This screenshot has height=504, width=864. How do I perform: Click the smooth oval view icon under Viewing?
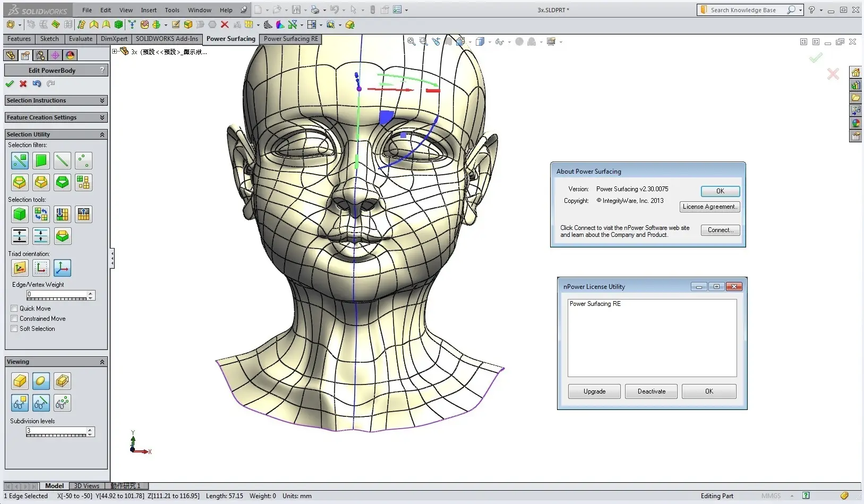click(41, 381)
